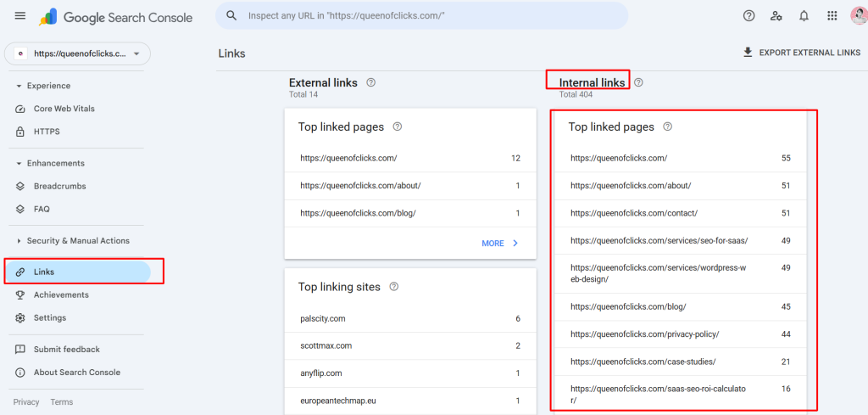This screenshot has width=868, height=415.
Task: Select external row https://queenofclicks.com/ with 12
Action: pyautogui.click(x=410, y=158)
